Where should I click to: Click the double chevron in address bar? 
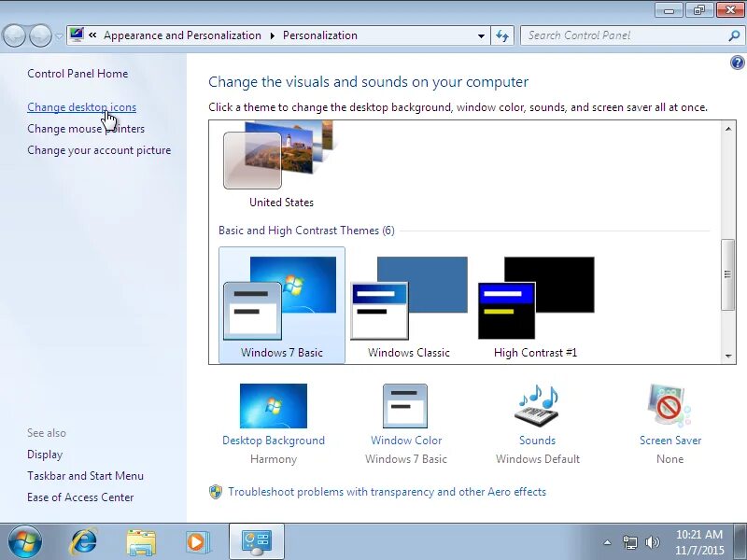92,35
